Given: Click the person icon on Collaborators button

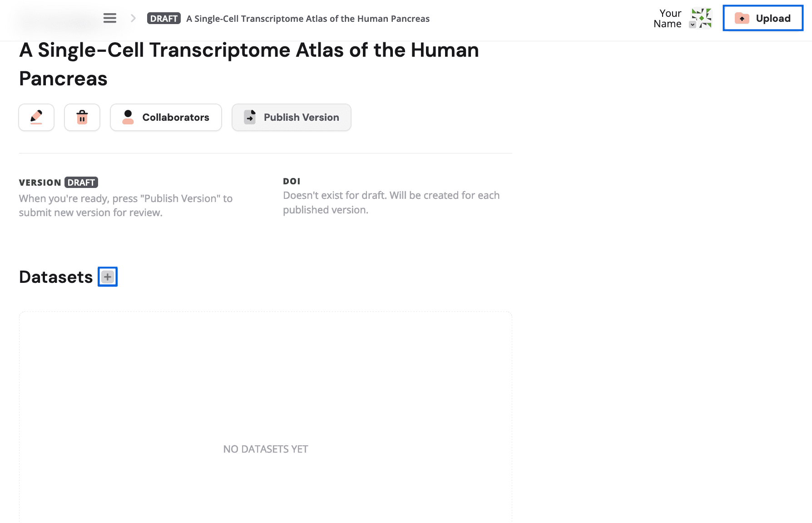Looking at the screenshot, I should [x=128, y=117].
